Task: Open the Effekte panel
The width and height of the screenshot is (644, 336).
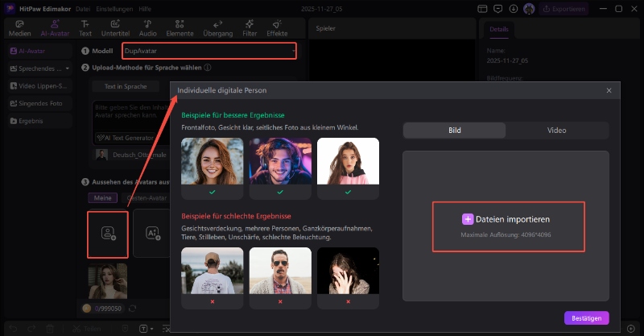Action: point(277,28)
